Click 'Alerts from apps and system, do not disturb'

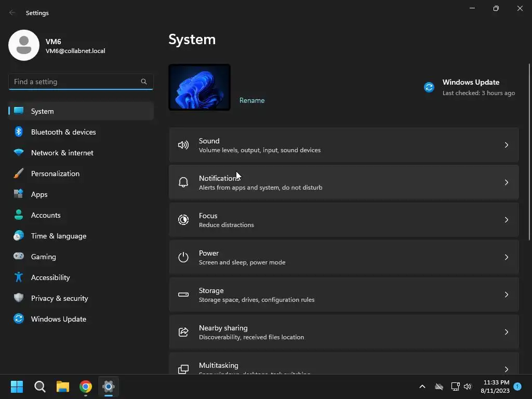coord(261,188)
